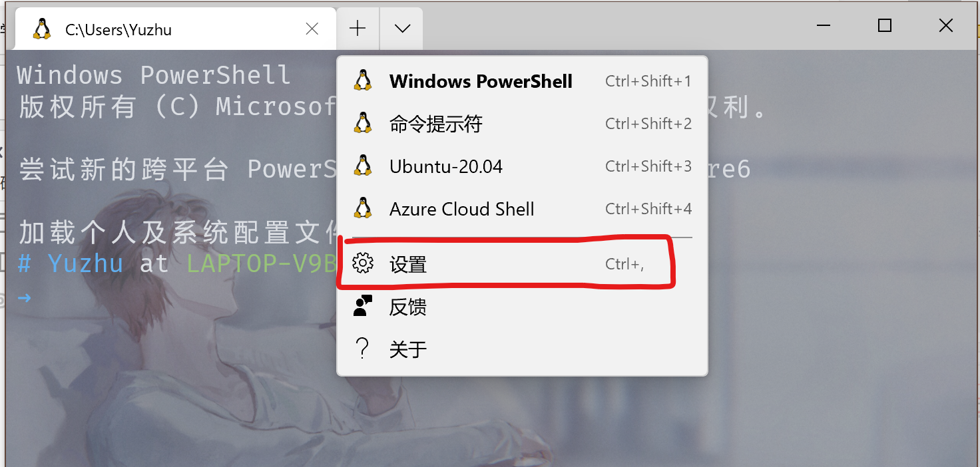Click the 设置 gear icon
The height and width of the screenshot is (467, 980).
click(x=363, y=263)
